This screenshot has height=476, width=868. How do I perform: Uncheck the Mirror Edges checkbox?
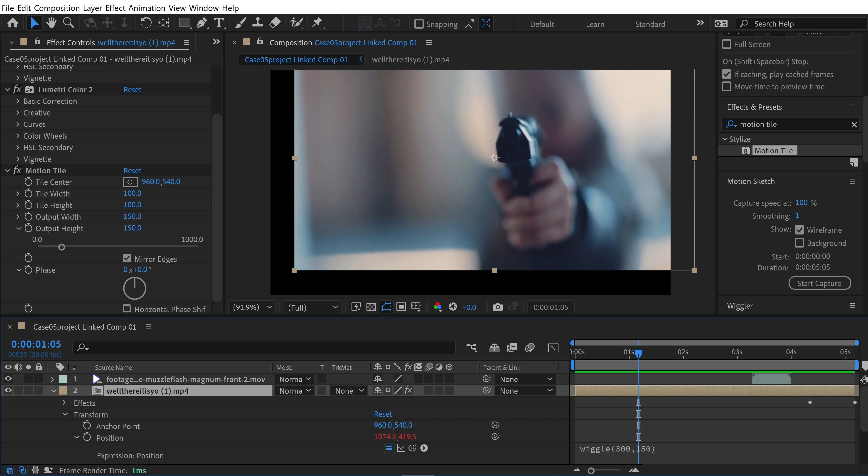pyautogui.click(x=127, y=258)
